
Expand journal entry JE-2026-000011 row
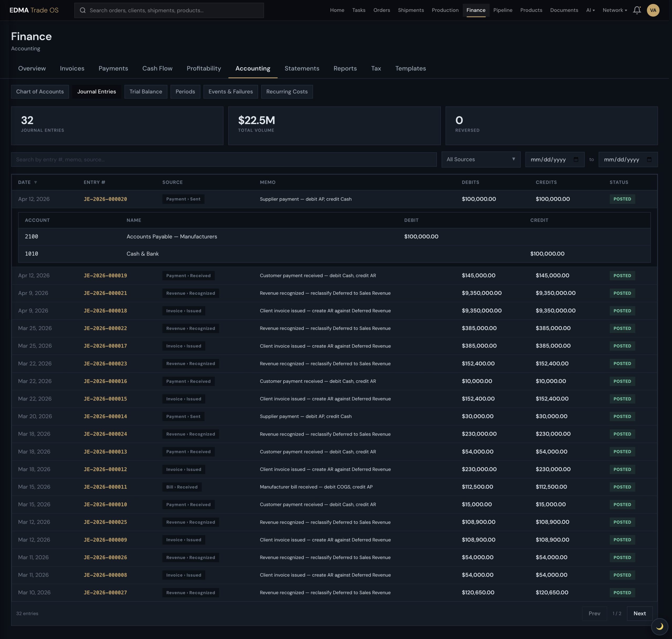pos(334,487)
